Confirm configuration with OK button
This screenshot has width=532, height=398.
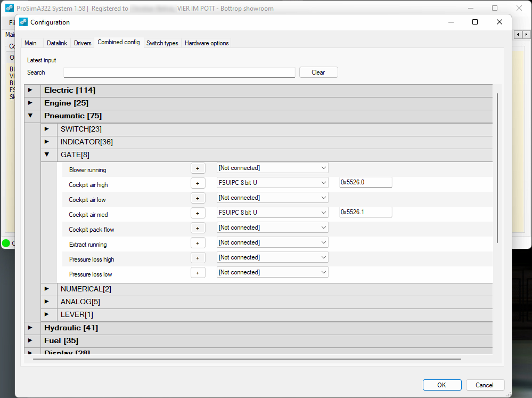click(x=441, y=385)
